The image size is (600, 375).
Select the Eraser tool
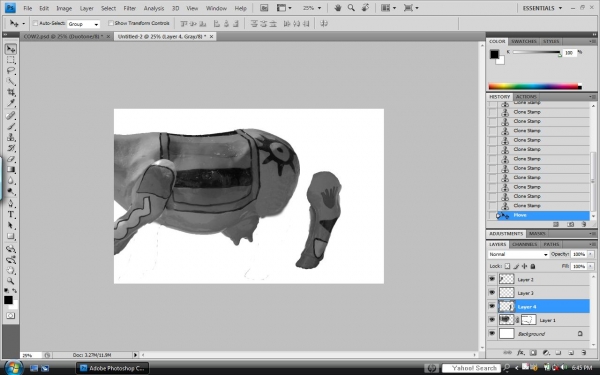(x=11, y=159)
